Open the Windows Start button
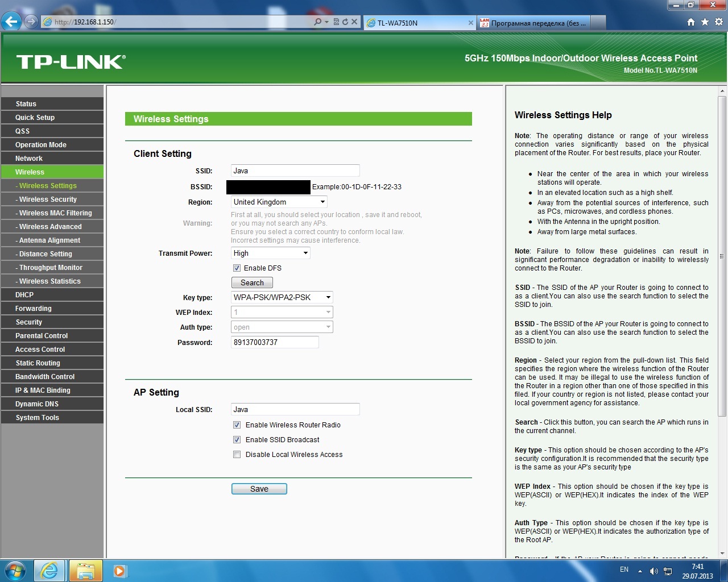 click(x=15, y=571)
